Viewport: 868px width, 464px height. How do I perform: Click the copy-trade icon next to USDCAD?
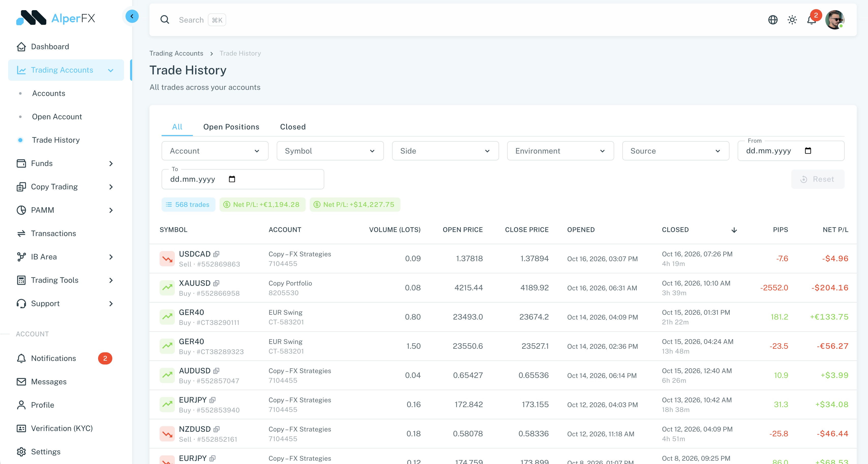[216, 254]
